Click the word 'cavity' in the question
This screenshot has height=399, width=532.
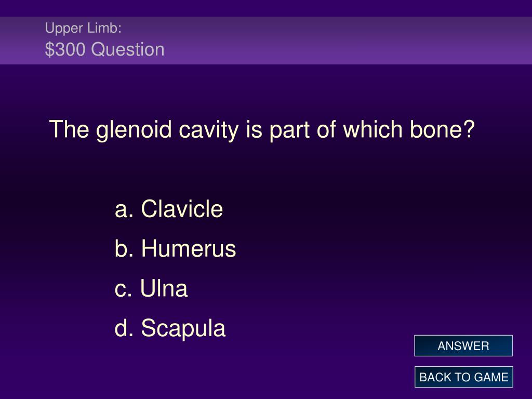[209, 129]
